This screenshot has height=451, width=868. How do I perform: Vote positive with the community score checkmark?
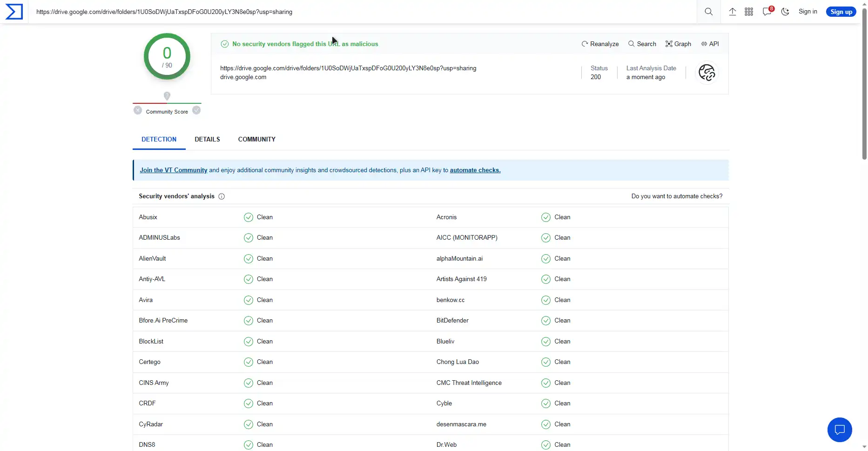tap(196, 110)
